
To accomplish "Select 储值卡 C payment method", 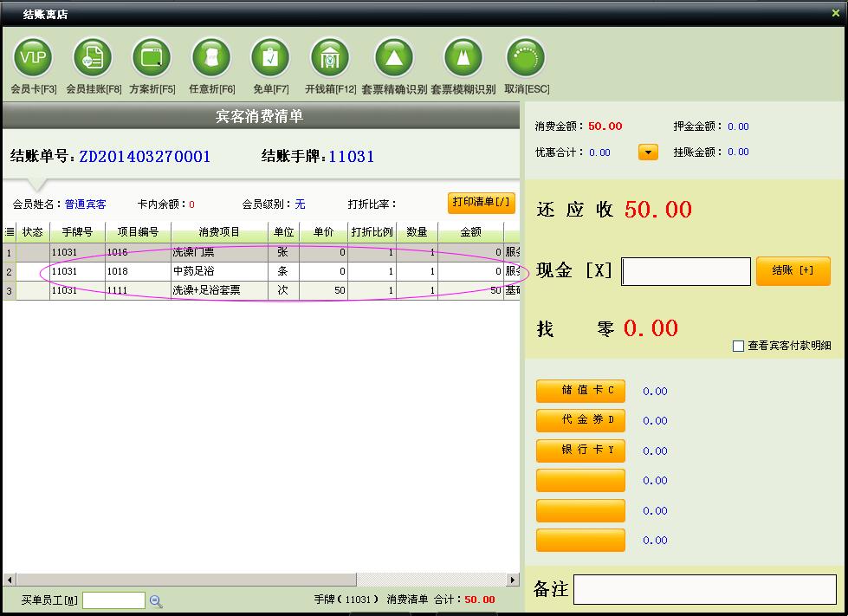I will [x=580, y=391].
